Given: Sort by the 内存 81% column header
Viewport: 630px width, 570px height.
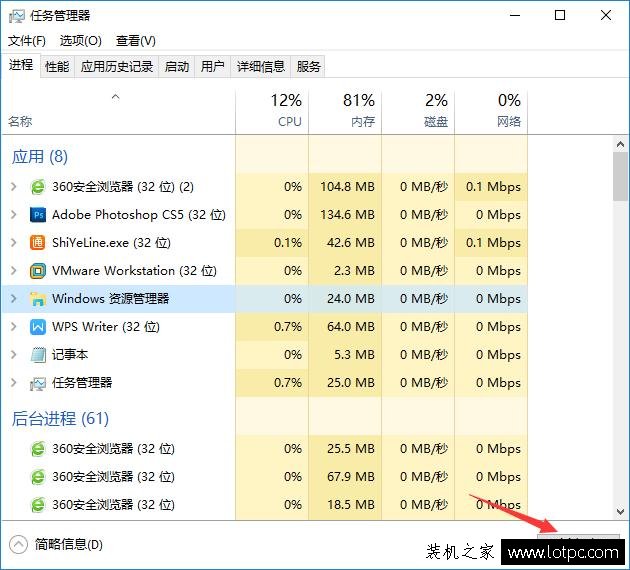Looking at the screenshot, I should coord(345,111).
